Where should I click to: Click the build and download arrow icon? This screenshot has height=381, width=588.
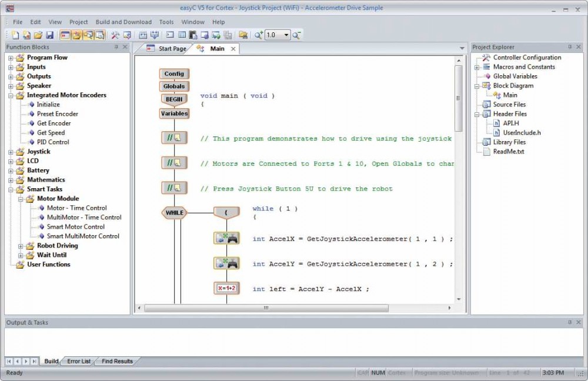pyautogui.click(x=155, y=35)
